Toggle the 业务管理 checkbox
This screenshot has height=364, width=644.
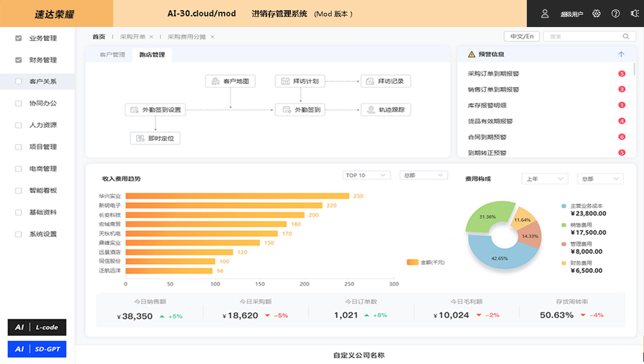(19, 38)
